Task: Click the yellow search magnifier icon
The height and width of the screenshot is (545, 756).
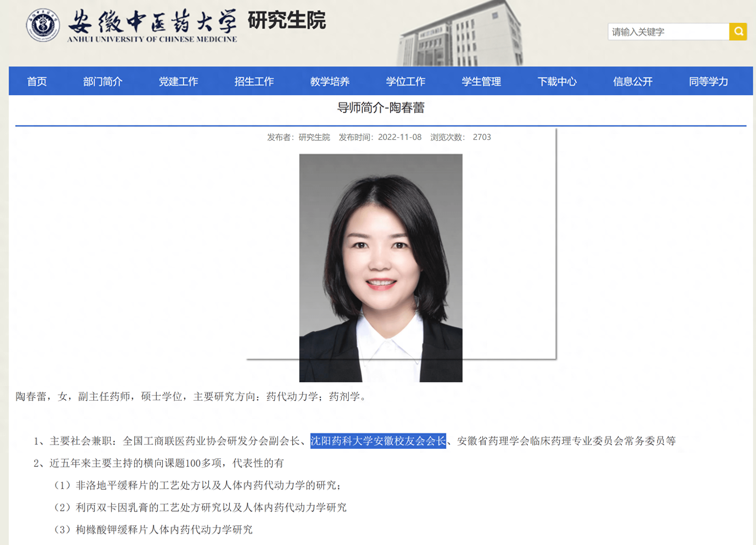Action: click(738, 32)
